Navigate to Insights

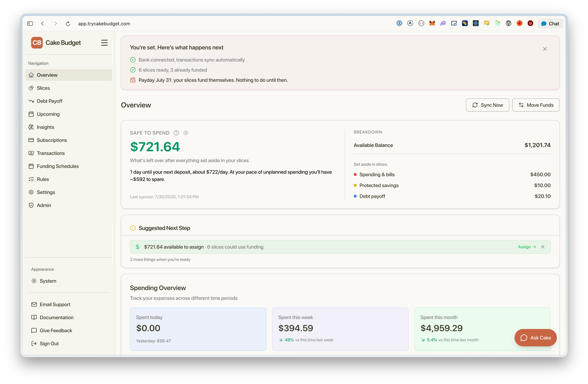68,127
